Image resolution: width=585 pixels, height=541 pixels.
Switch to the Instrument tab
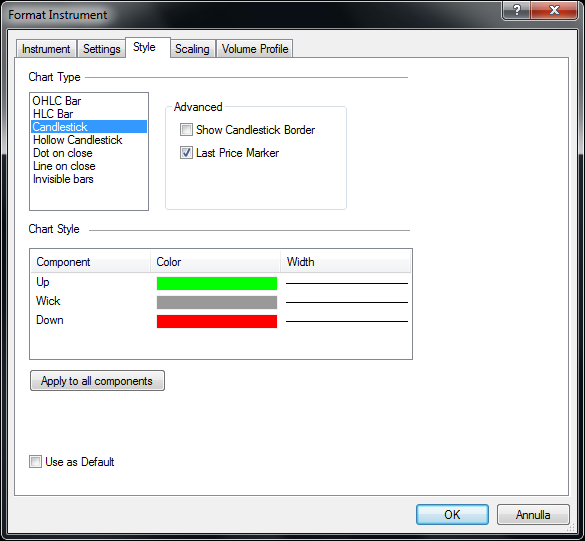[46, 49]
